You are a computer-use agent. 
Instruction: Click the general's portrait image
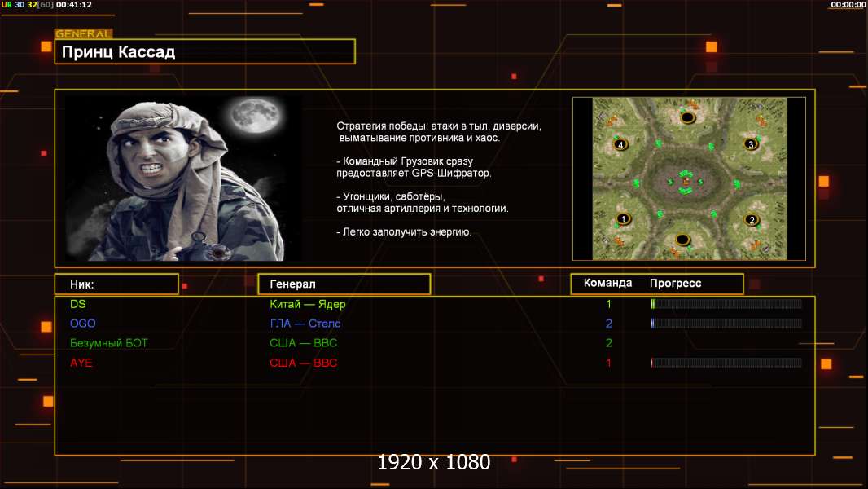[183, 178]
